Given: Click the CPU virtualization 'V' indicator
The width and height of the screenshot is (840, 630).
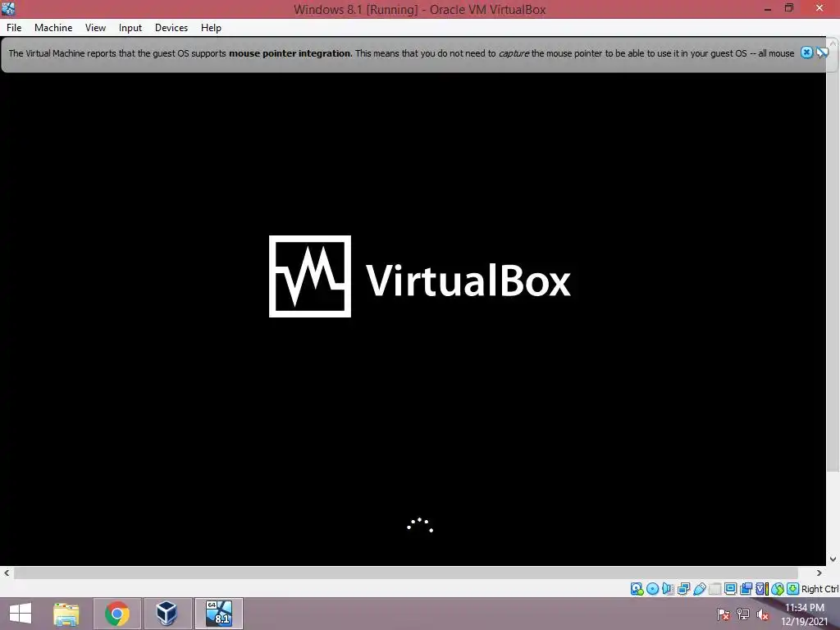Looking at the screenshot, I should (761, 589).
